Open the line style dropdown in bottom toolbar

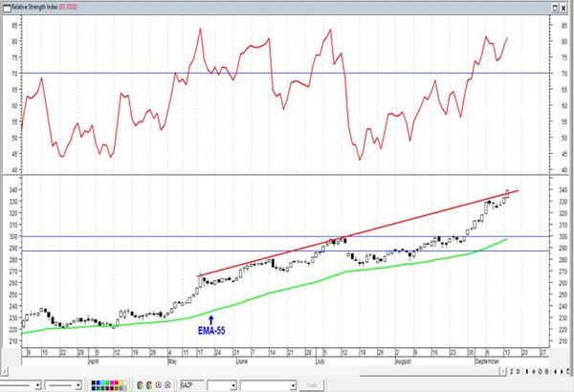(x=37, y=385)
